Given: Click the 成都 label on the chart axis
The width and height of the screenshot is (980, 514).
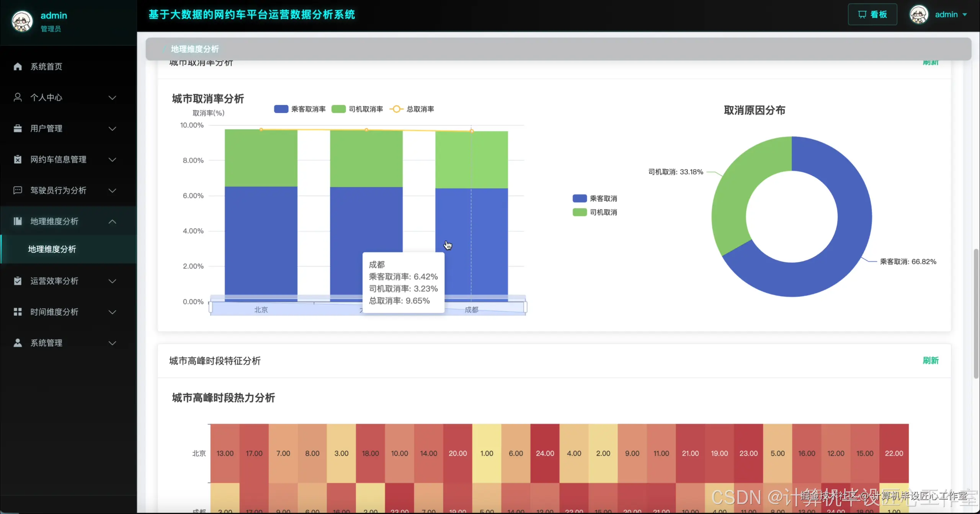Looking at the screenshot, I should coord(472,310).
